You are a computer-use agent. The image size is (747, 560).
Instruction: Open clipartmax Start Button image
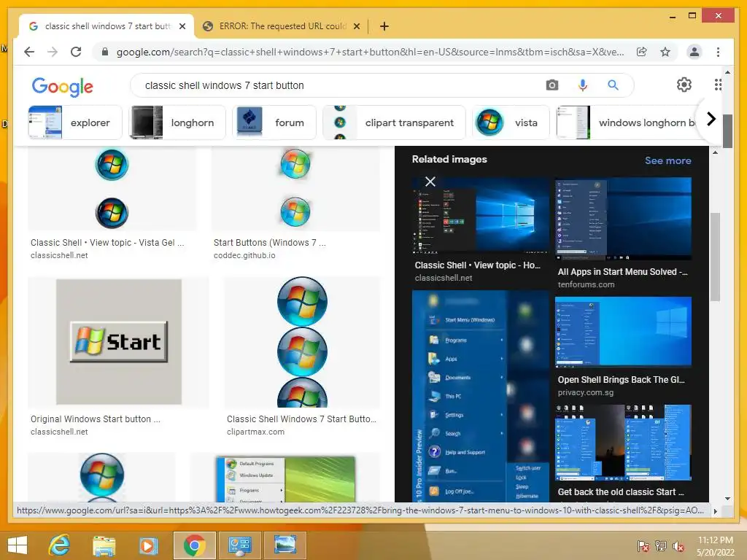[x=302, y=342]
